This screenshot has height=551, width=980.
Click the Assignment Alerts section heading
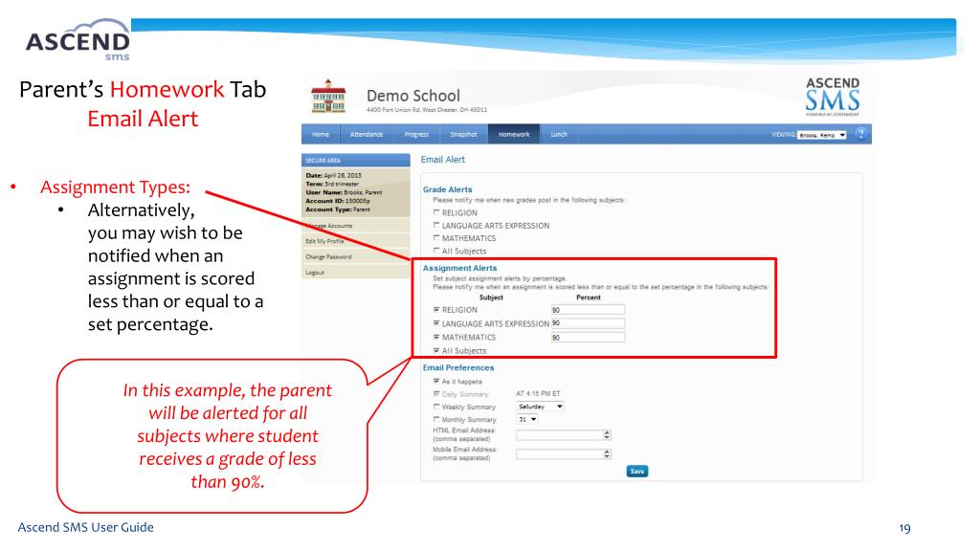tap(459, 268)
